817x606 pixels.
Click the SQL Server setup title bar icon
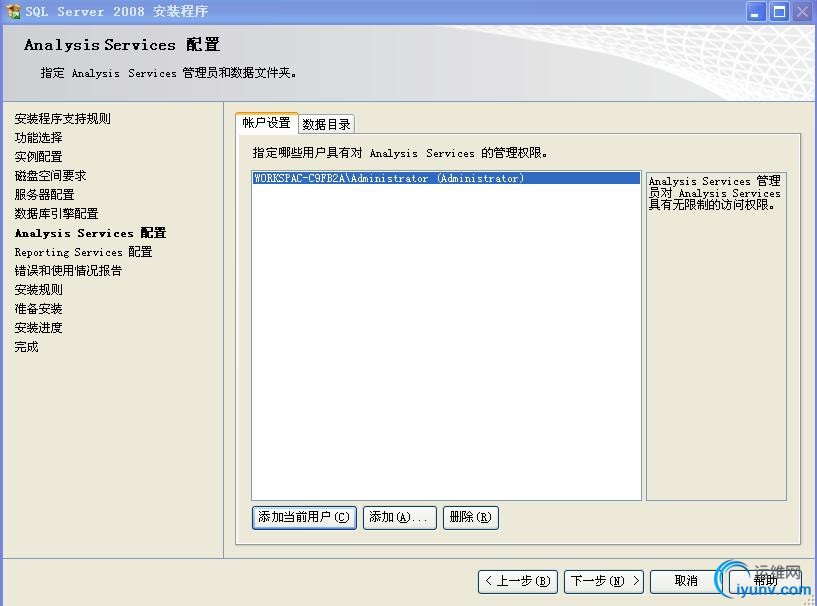(x=14, y=11)
